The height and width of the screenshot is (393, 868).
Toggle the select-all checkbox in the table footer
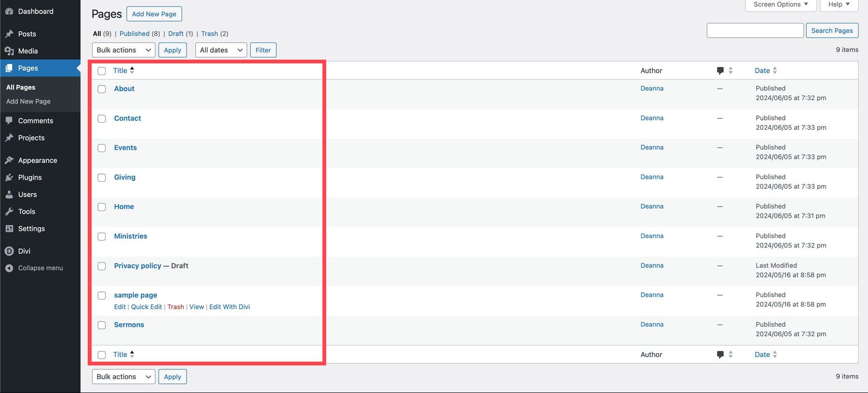[102, 355]
